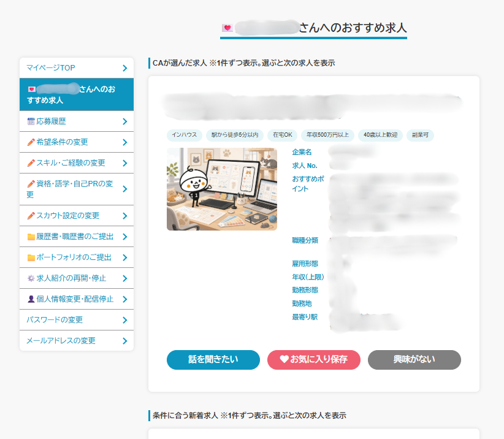Image resolution: width=504 pixels, height=439 pixels.
Task: Click the pencil icon beside 希望条件の変更
Action: click(31, 142)
